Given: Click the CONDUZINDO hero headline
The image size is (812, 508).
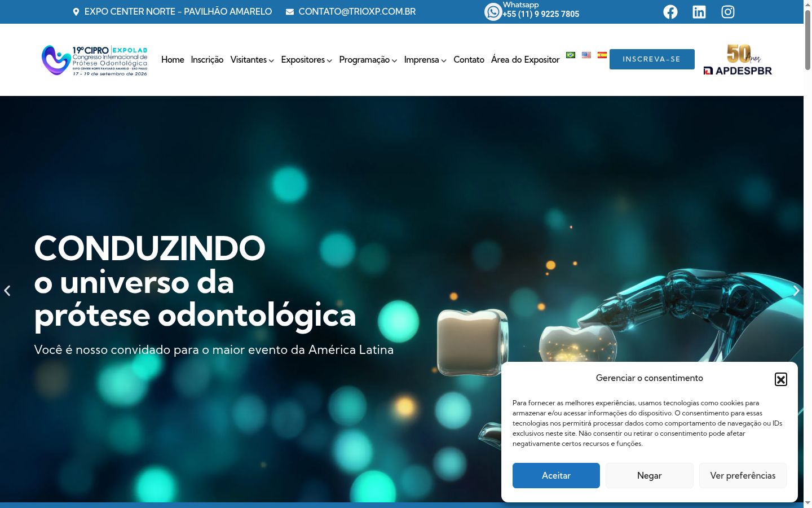Looking at the screenshot, I should pos(149,248).
